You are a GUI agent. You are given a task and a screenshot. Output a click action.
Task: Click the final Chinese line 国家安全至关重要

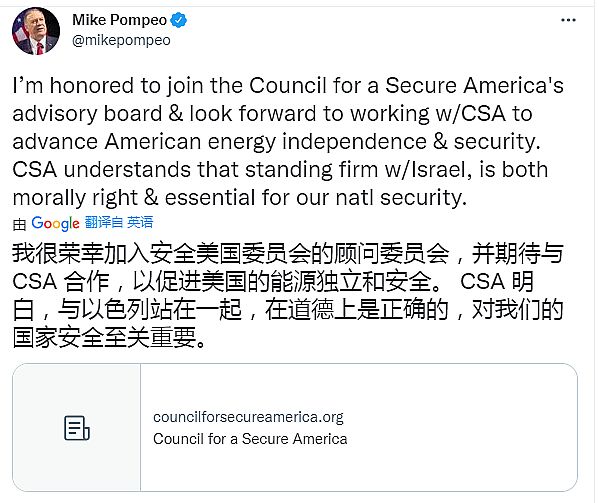(110, 338)
